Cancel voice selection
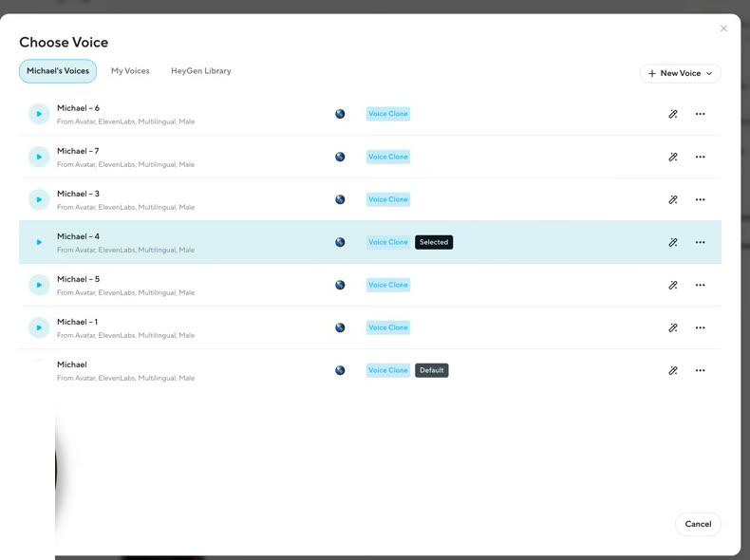 (698, 524)
